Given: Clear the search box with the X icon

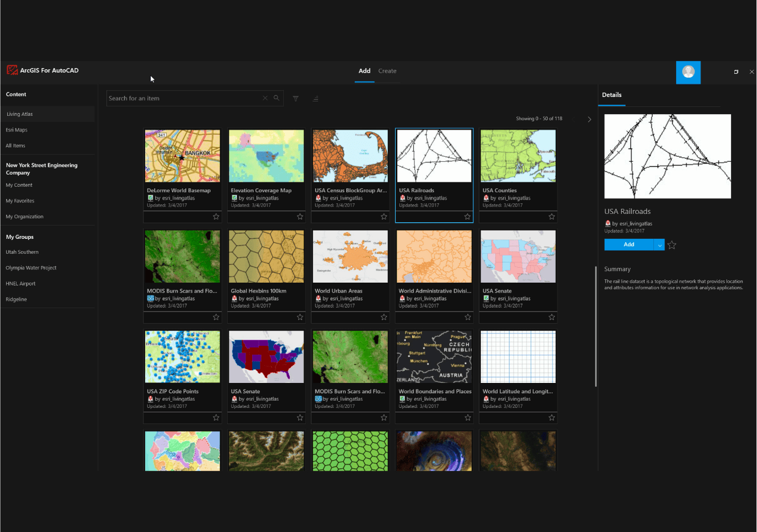Looking at the screenshot, I should click(x=265, y=98).
